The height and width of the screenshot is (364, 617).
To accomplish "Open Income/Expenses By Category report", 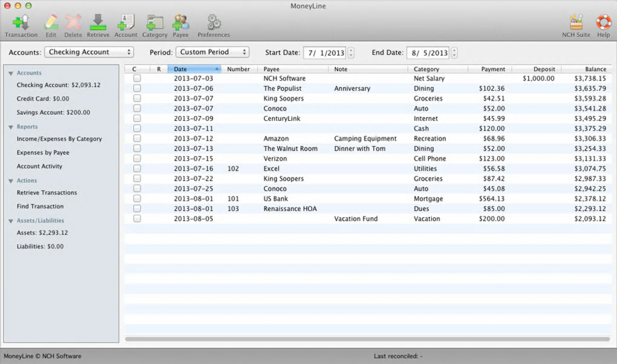I will pos(59,139).
